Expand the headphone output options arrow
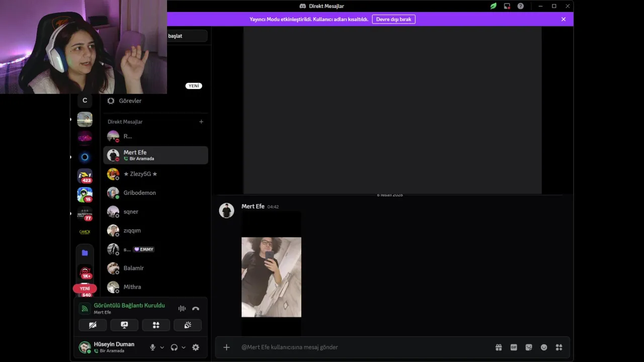644x362 pixels. point(184,347)
